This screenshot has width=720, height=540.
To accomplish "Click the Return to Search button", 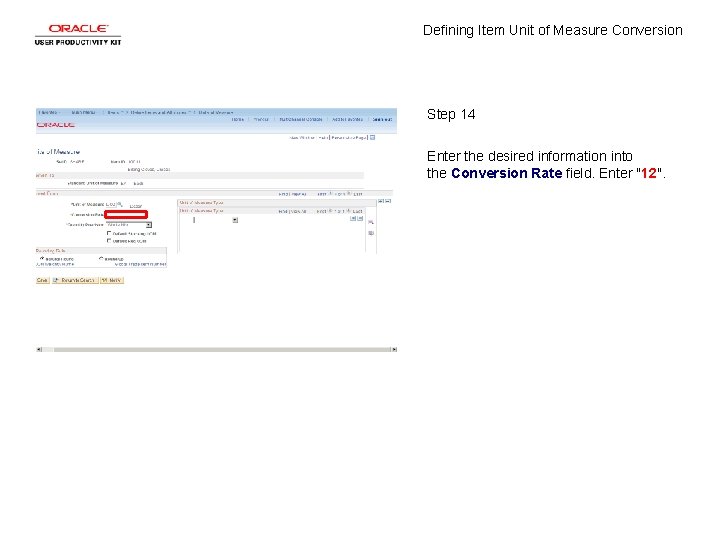I will (75, 280).
